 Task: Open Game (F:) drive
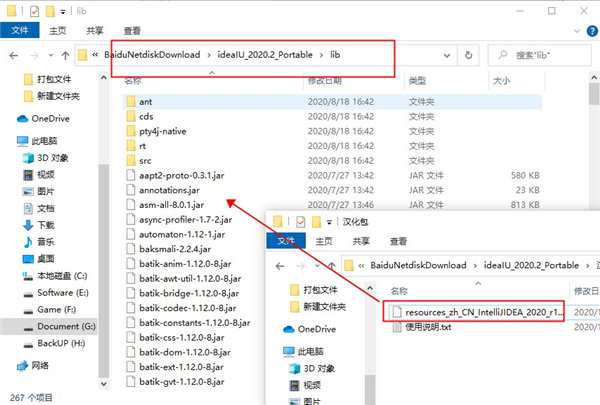point(56,309)
